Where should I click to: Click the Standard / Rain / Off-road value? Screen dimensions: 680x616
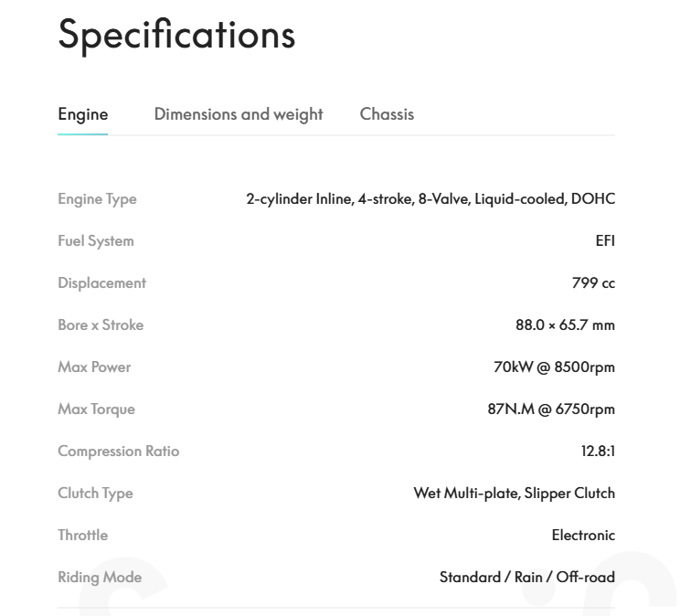coord(526,578)
